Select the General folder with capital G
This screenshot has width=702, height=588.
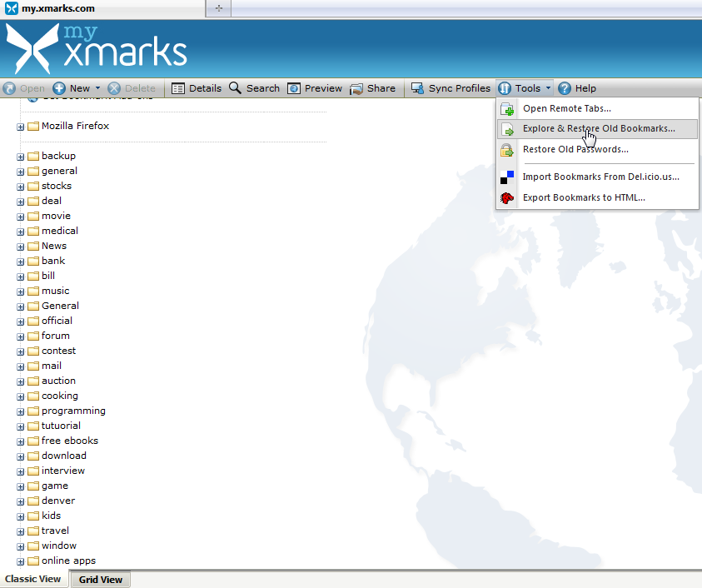(x=60, y=306)
